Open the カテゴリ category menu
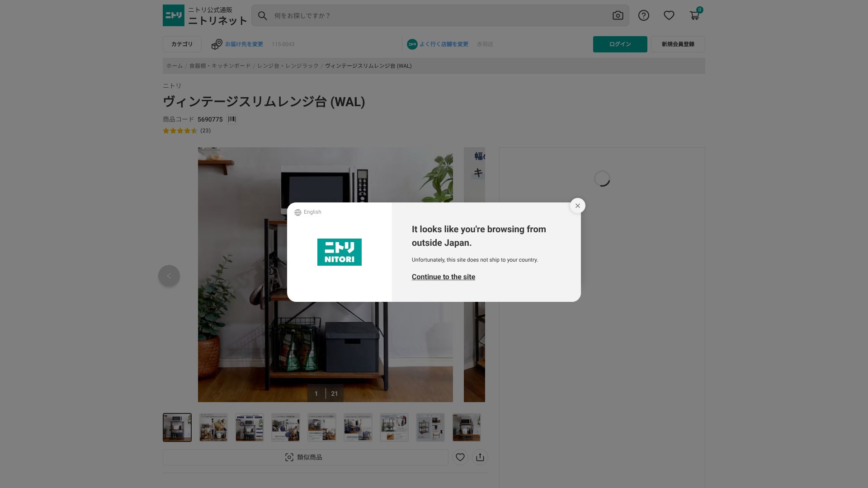The width and height of the screenshot is (868, 488). click(182, 44)
